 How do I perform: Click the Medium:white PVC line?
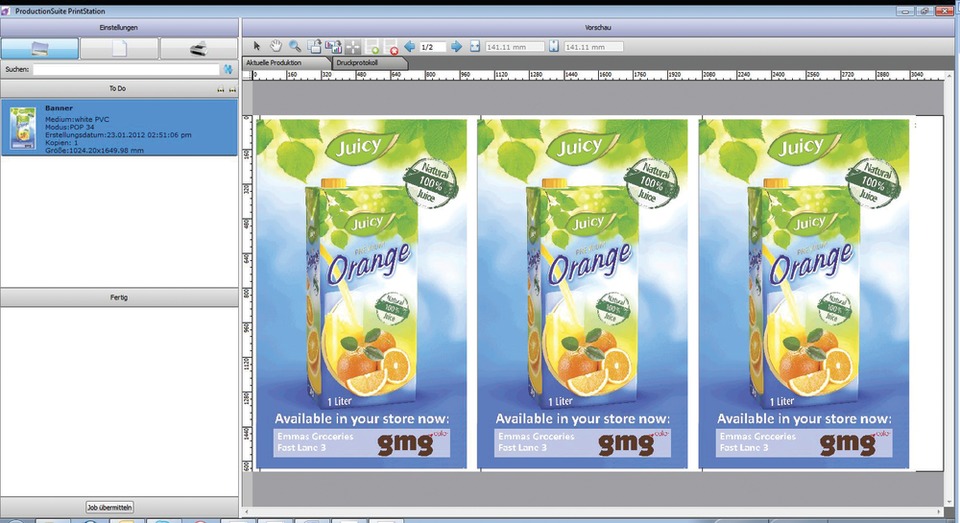[x=77, y=119]
